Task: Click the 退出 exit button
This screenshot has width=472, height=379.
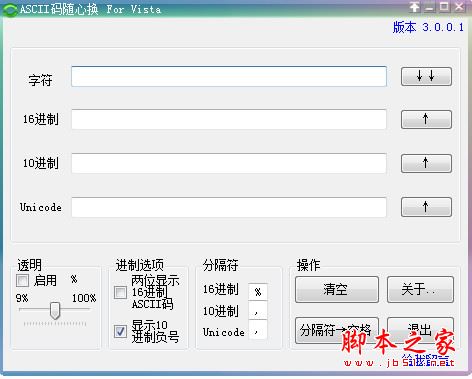Action: tap(420, 330)
